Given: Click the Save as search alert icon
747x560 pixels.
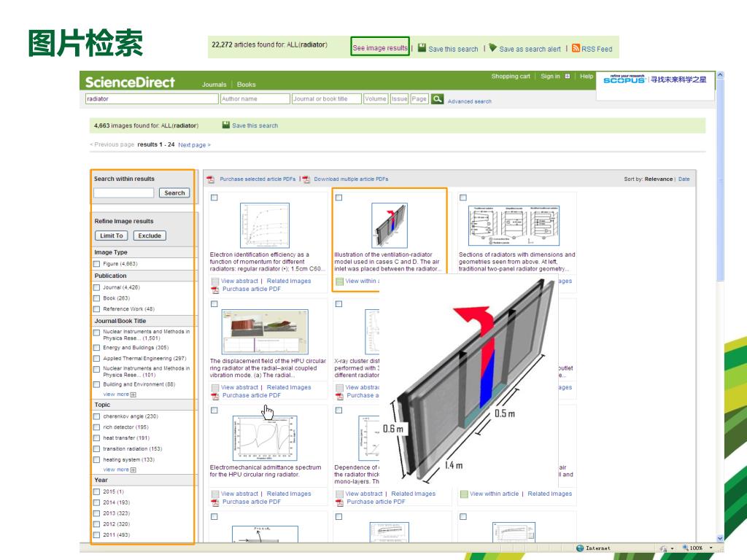Looking at the screenshot, I should (492, 47).
